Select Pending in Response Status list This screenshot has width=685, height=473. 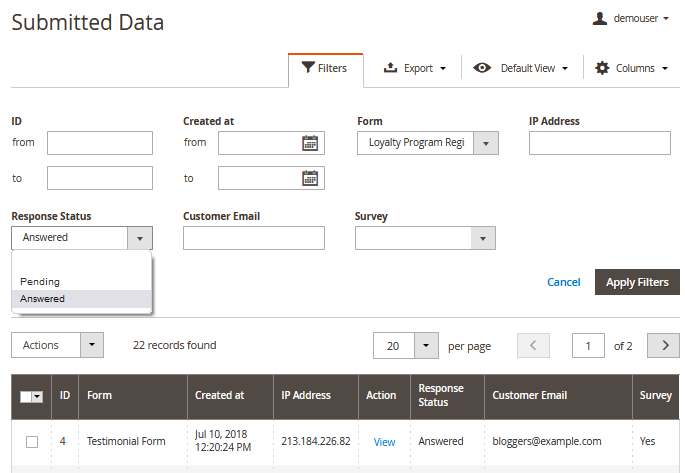tap(40, 282)
